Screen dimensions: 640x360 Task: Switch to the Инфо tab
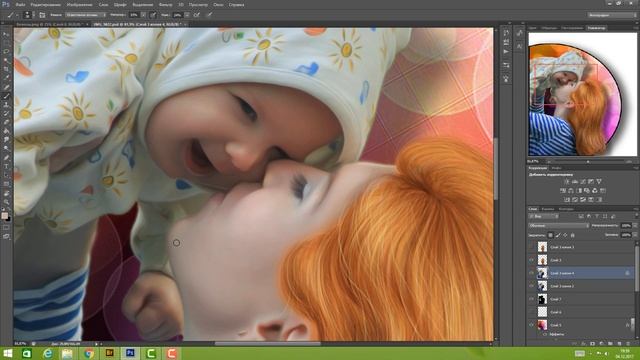pos(556,168)
